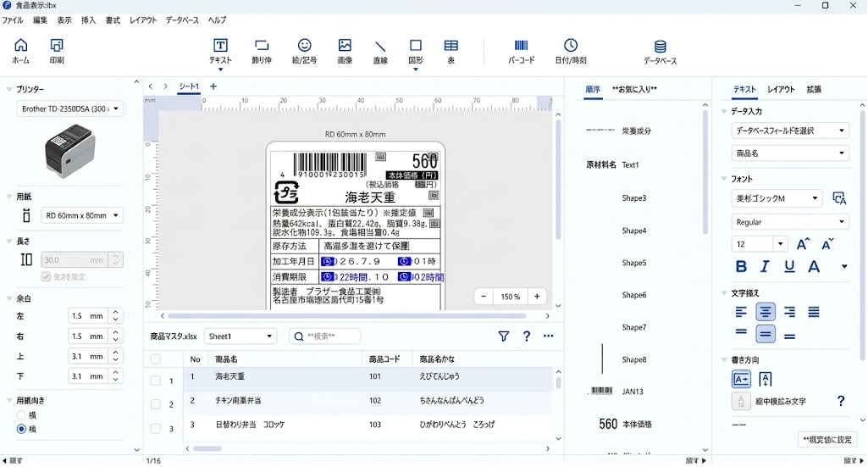Open the 絵/記号 symbol tool
Screen dimensions: 868x467
305,52
